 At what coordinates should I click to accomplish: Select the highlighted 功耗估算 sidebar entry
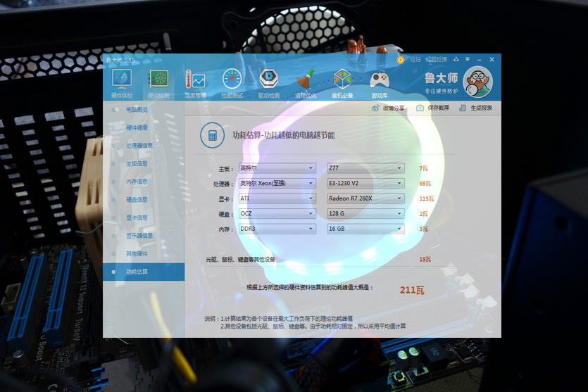point(144,272)
